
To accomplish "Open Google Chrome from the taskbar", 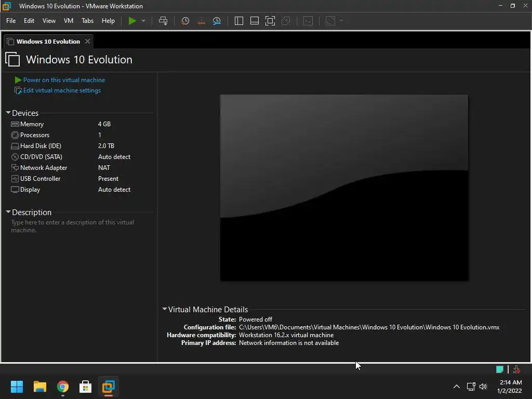I will click(x=63, y=387).
